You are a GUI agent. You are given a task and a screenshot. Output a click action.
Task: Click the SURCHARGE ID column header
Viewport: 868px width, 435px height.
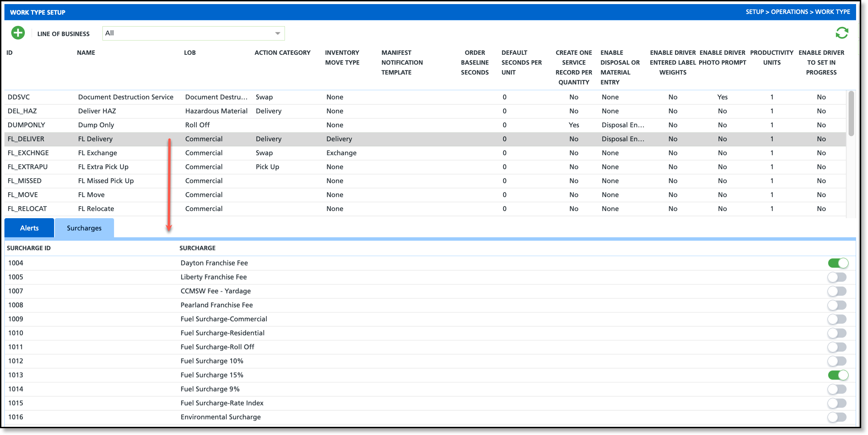(29, 248)
